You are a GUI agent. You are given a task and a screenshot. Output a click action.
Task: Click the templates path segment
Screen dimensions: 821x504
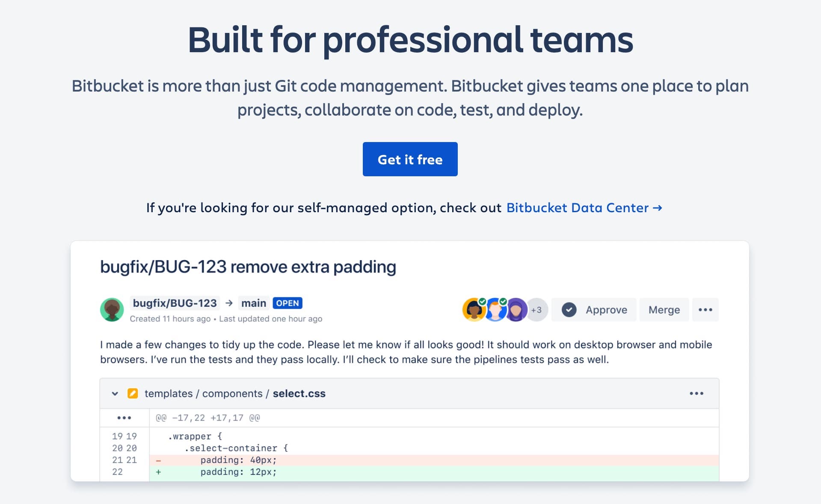coord(169,394)
